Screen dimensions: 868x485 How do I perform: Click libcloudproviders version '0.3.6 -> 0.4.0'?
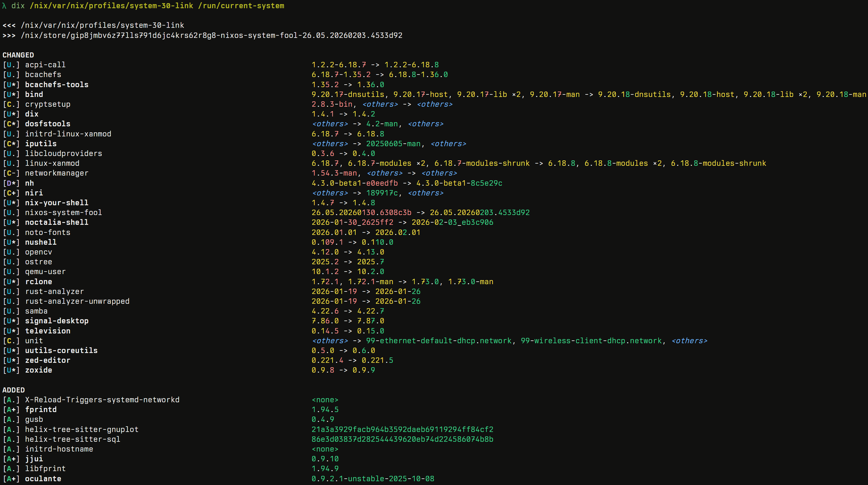(x=343, y=153)
